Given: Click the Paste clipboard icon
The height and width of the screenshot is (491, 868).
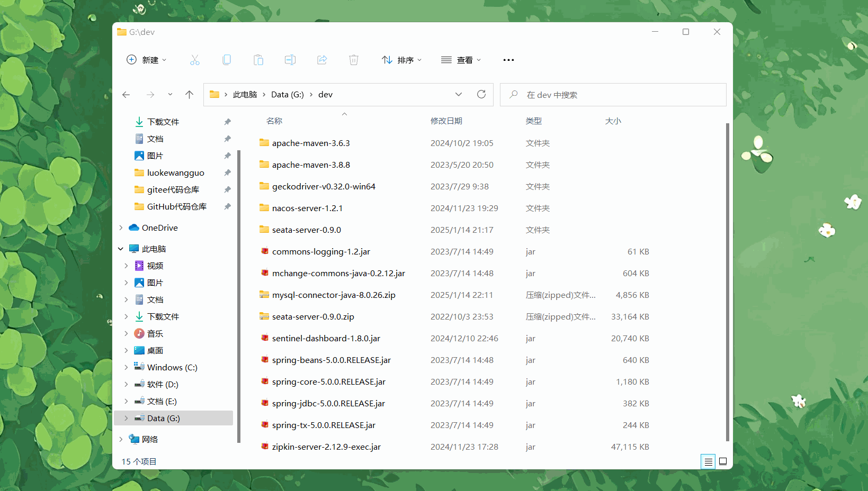Looking at the screenshot, I should pyautogui.click(x=258, y=60).
